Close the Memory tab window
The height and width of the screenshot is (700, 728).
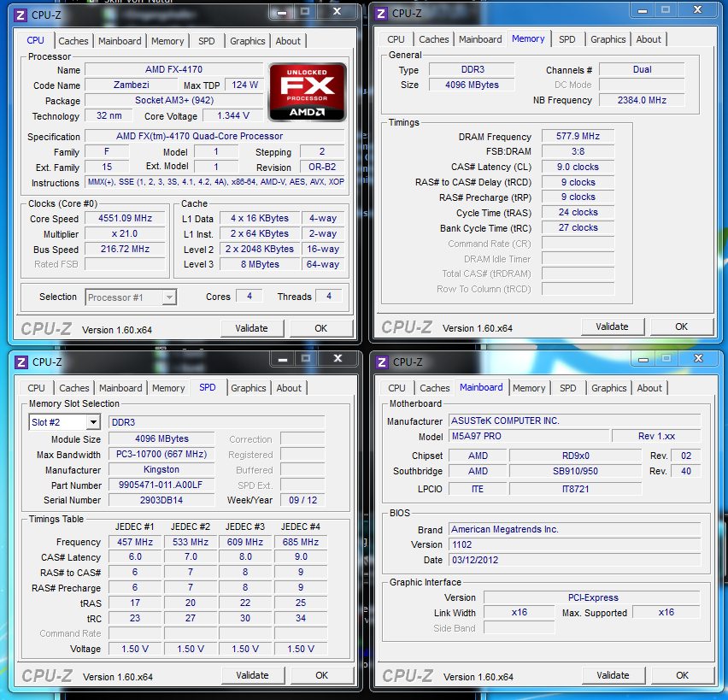click(697, 9)
